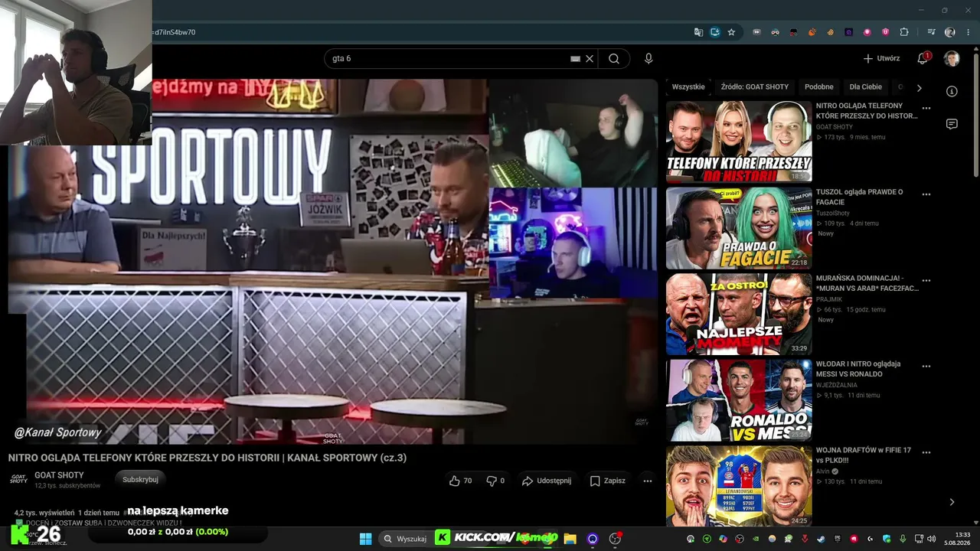Open options menu for "TUSZOL ogląda PRAWDE" suggestion
Image resolution: width=980 pixels, height=551 pixels.
(926, 195)
